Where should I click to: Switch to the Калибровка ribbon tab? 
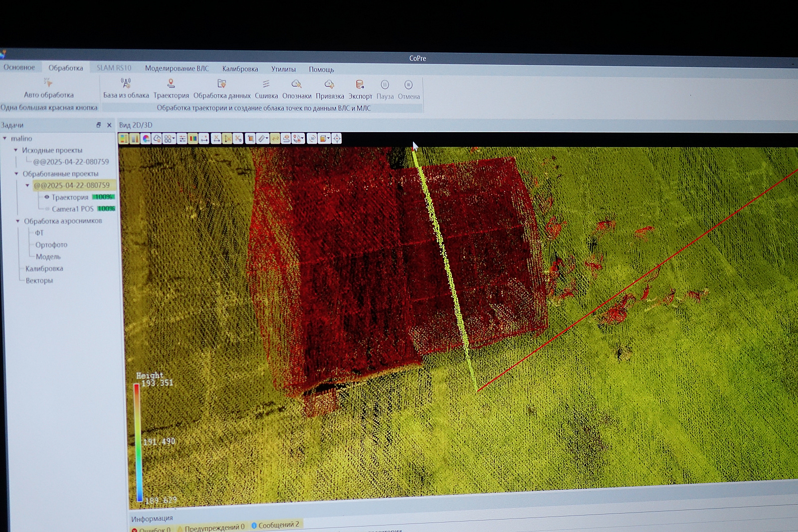coord(240,69)
